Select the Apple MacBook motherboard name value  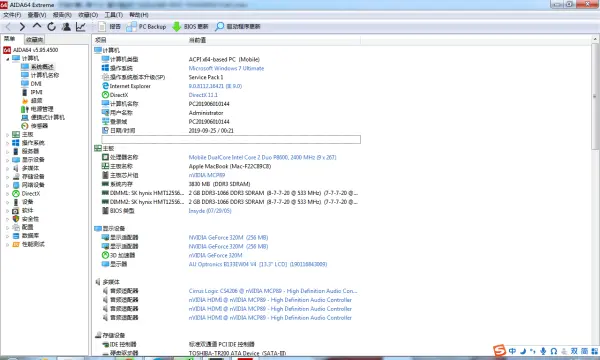tap(230, 166)
